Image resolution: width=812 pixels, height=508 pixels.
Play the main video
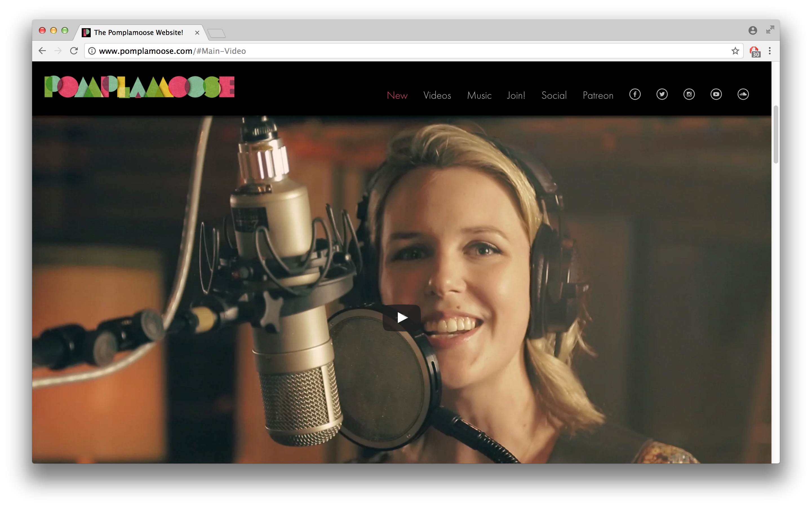(401, 317)
